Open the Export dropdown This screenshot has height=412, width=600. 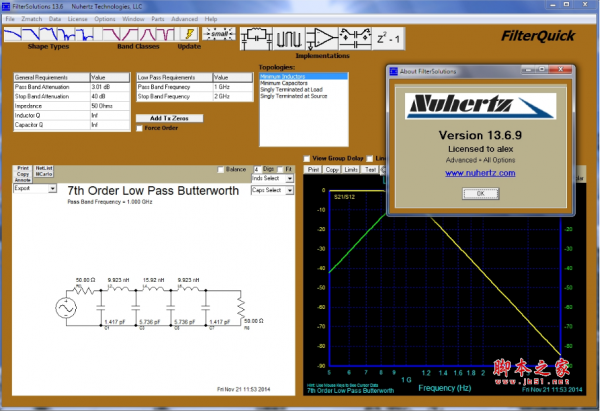[x=34, y=187]
